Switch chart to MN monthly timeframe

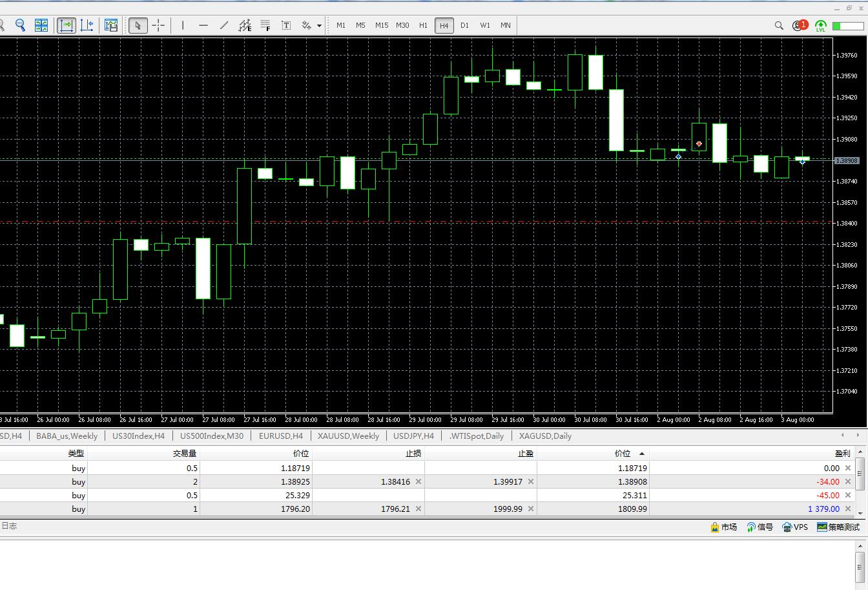[x=505, y=25]
